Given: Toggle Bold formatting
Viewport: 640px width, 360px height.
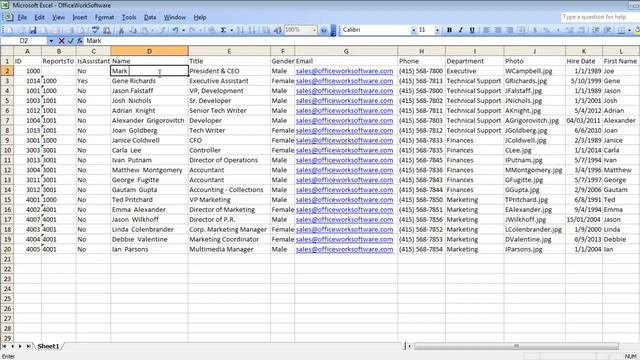Looking at the screenshot, I should [449, 30].
